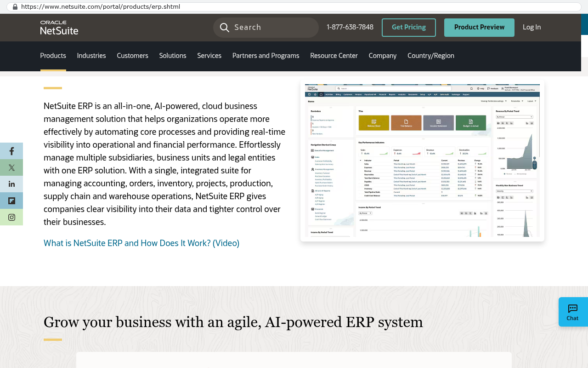
Task: Open the Customers menu
Action: 132,56
